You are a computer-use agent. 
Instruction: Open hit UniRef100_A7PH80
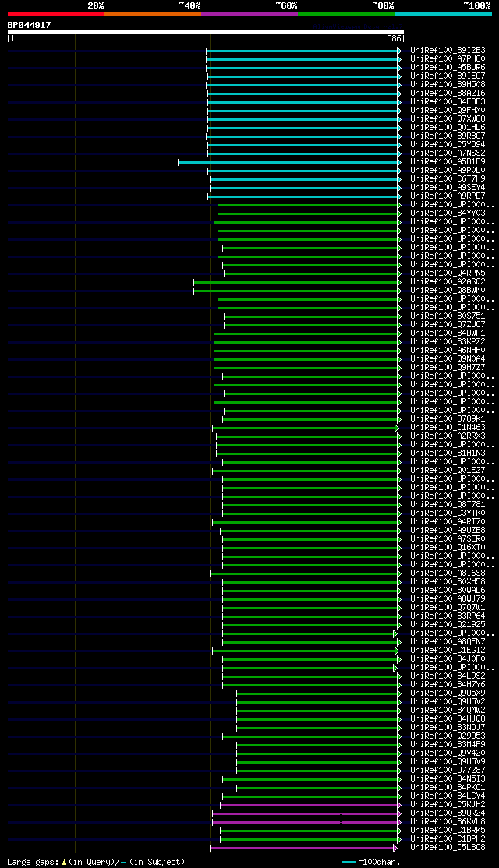(448, 58)
